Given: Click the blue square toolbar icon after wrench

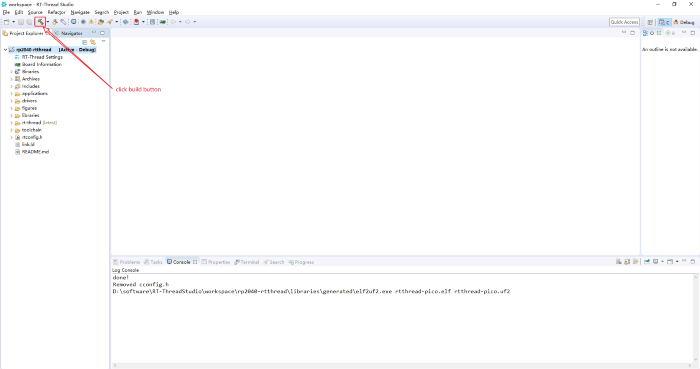Looking at the screenshot, I should 74,22.
